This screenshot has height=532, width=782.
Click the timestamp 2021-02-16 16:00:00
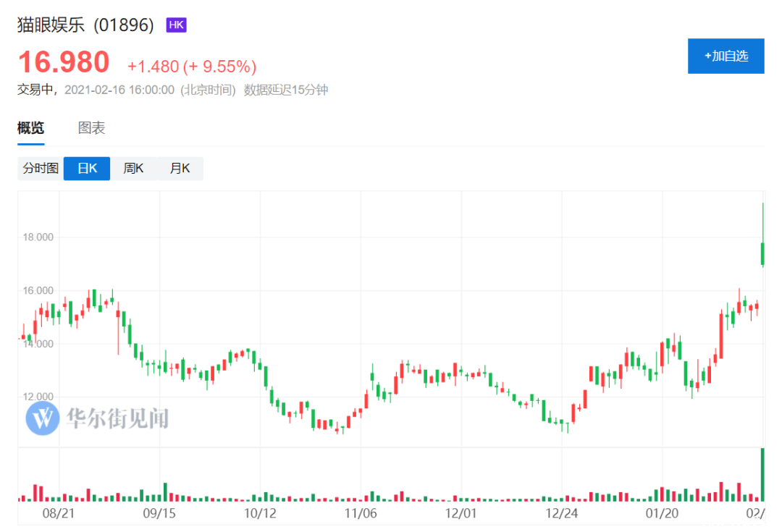[119, 90]
